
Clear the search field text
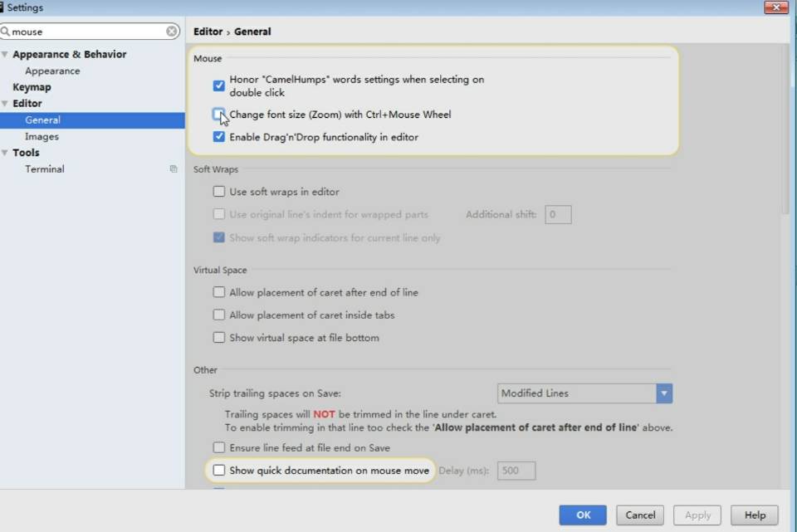[172, 32]
